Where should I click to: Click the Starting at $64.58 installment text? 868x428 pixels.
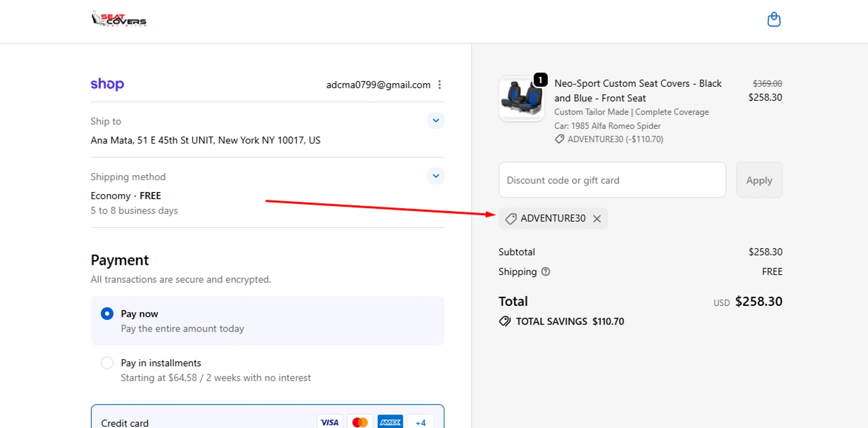(216, 378)
